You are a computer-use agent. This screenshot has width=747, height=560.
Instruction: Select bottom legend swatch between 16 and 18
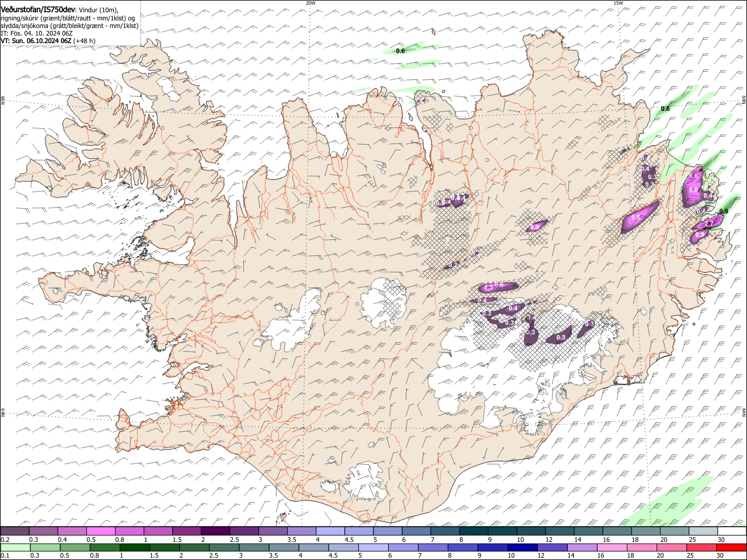coord(612,547)
